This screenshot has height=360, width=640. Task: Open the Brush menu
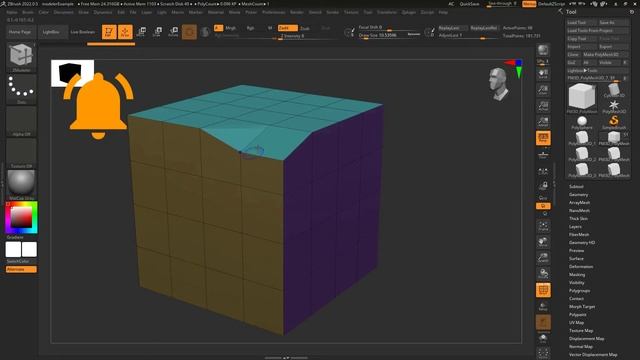coord(28,12)
